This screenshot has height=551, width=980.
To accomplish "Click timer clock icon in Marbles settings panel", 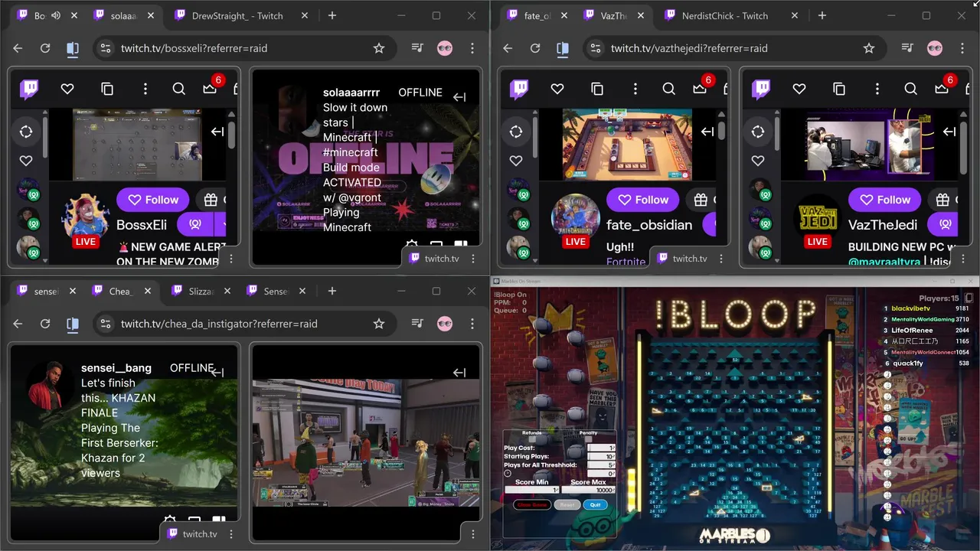I will 508,474.
